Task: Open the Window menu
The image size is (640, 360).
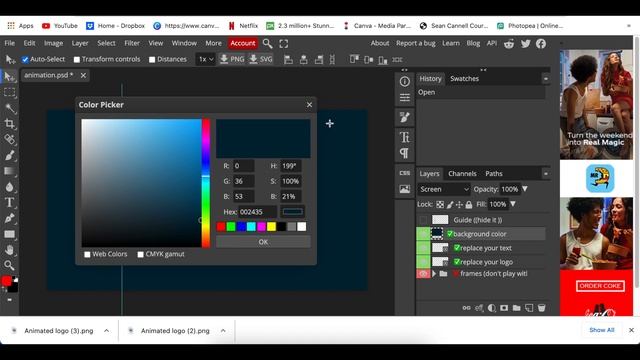Action: 184,43
